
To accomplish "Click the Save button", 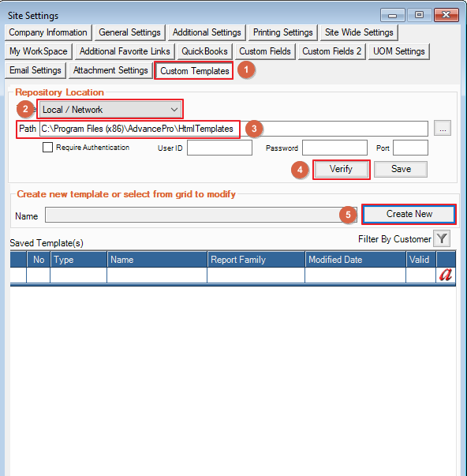I will pos(401,169).
